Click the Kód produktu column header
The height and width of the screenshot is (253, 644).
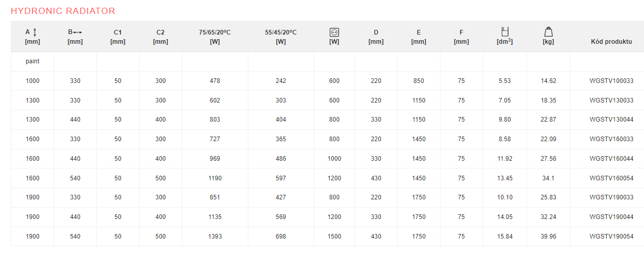pyautogui.click(x=611, y=42)
